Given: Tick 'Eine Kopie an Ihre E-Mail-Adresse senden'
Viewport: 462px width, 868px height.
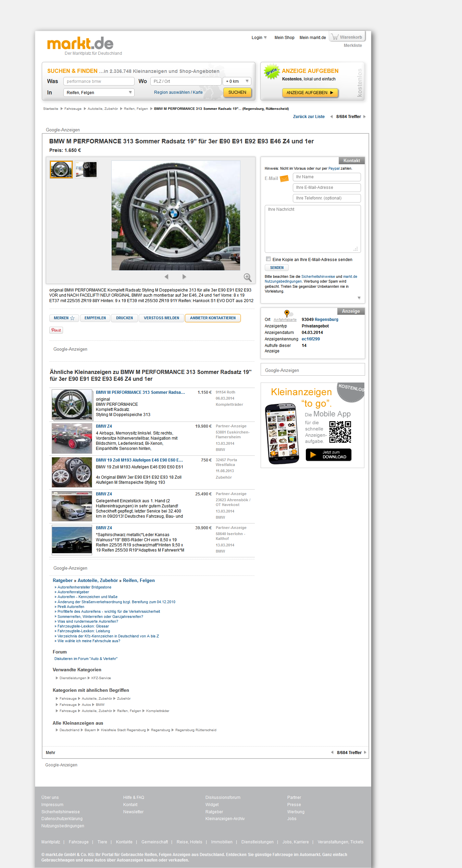Looking at the screenshot, I should point(269,259).
